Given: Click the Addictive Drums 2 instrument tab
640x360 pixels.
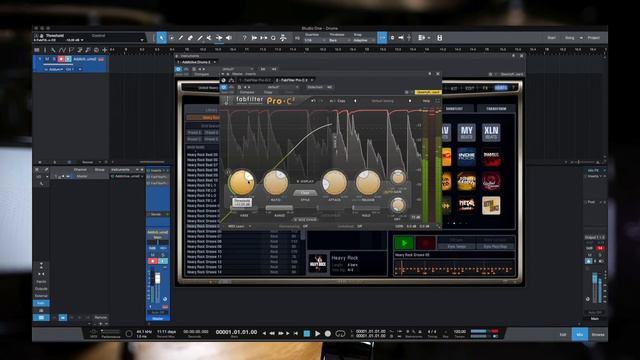Looking at the screenshot, I should (196, 62).
